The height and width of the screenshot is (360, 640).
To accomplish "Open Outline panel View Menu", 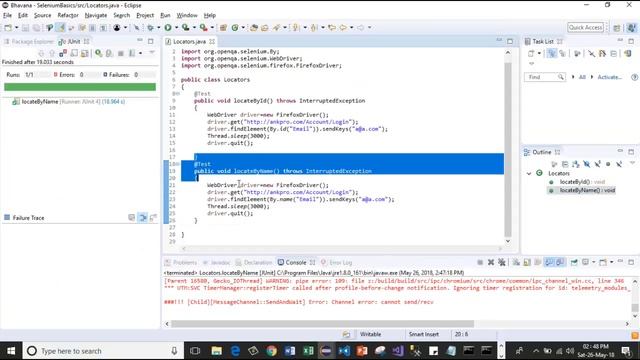I will tap(632, 163).
